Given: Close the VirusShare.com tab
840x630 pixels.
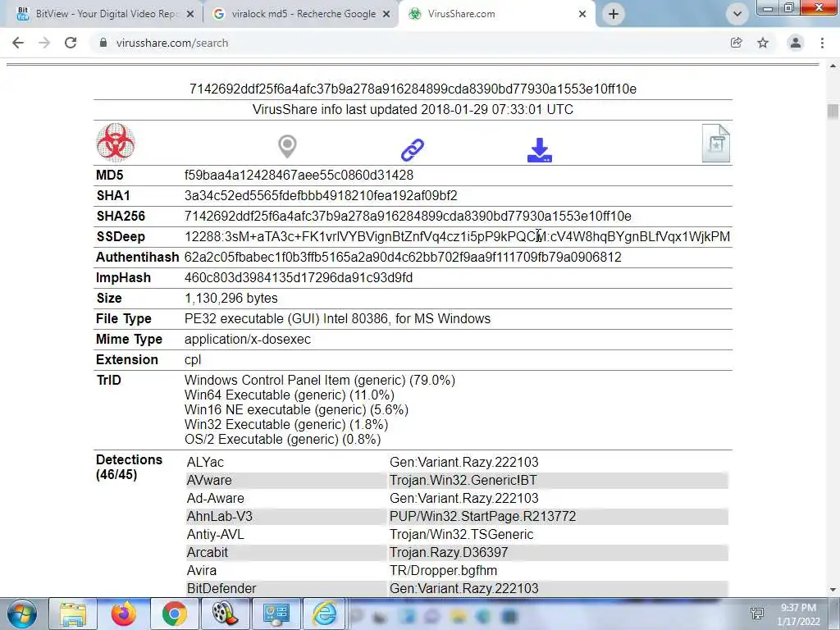Looking at the screenshot, I should tap(582, 15).
